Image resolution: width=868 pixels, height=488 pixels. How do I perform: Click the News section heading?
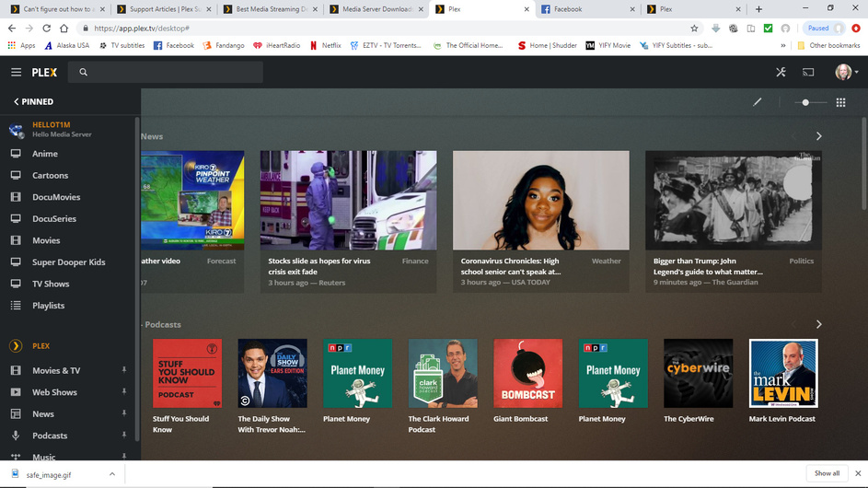tap(152, 136)
